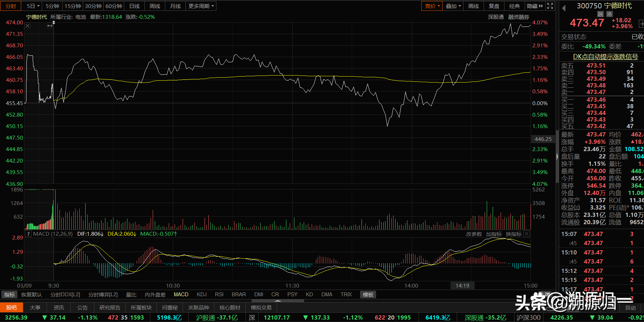Image resolution: width=644 pixels, height=322 pixels.
Task: Select the 量比 indicator
Action: [x=131, y=294]
